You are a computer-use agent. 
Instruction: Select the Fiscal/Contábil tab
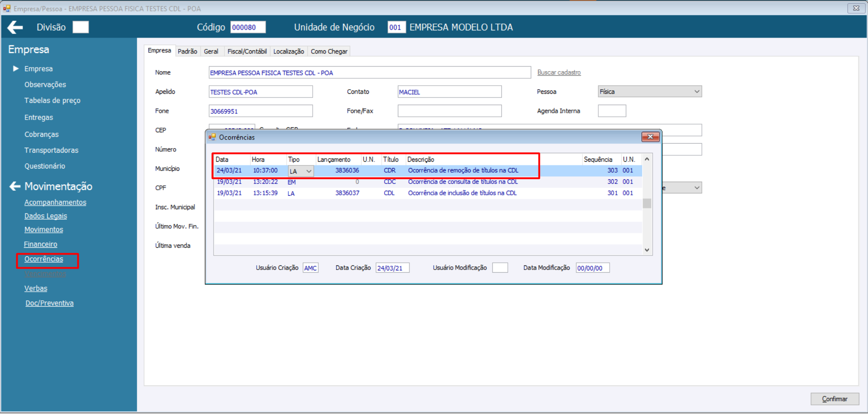[x=247, y=51]
